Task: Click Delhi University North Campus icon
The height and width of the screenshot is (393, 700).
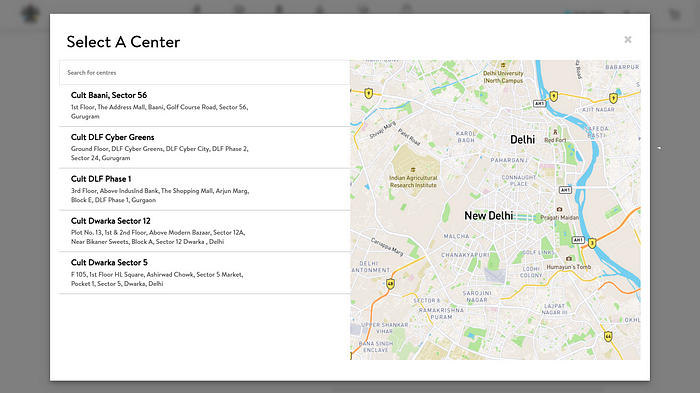Action: [x=503, y=65]
